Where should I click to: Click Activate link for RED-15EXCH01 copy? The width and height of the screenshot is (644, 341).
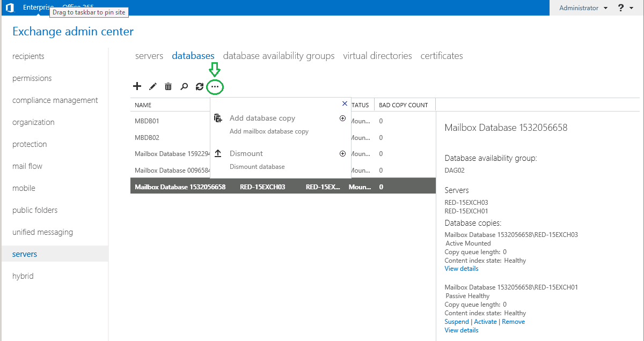(x=485, y=322)
